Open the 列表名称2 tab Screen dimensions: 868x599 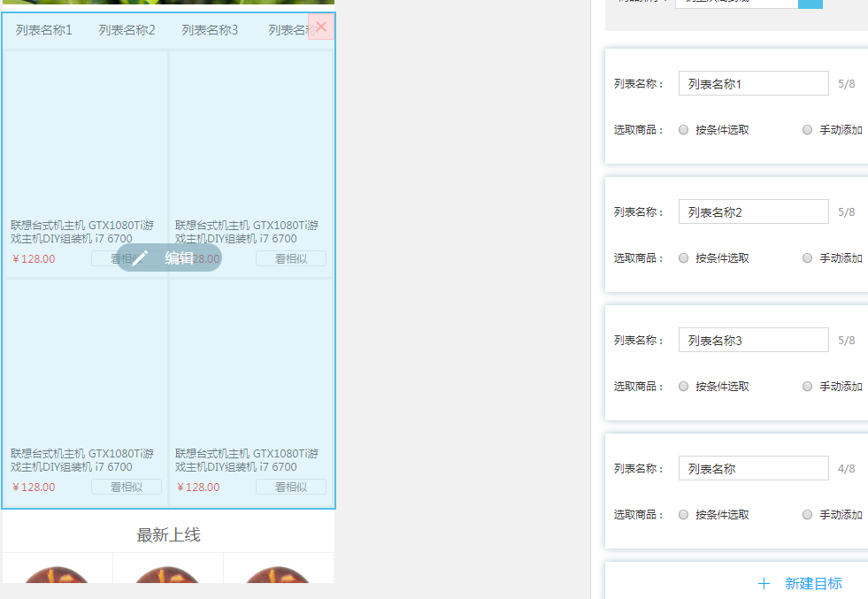tap(127, 30)
